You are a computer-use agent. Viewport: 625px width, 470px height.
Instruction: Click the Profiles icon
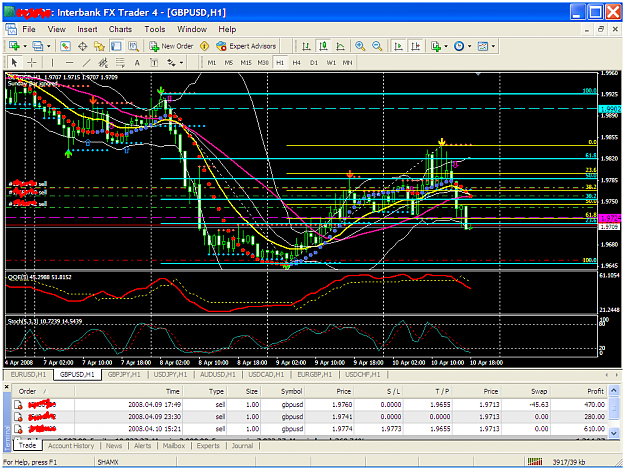(38, 46)
